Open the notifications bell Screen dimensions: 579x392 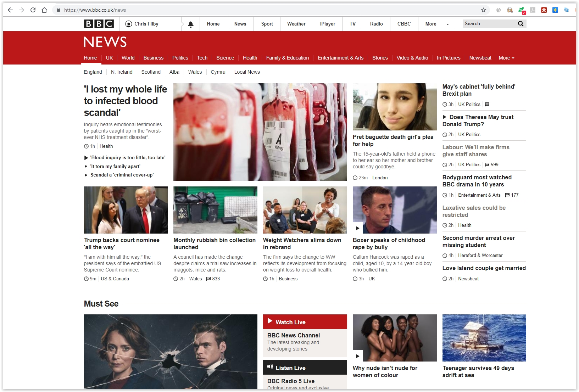tap(191, 24)
